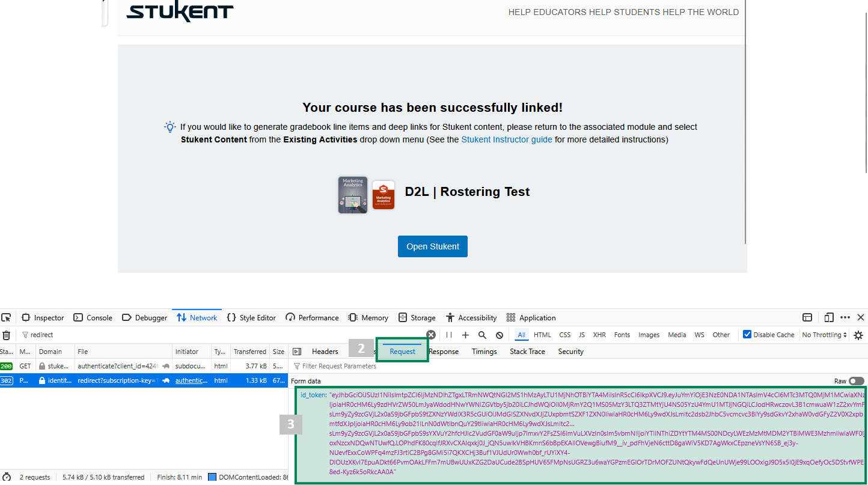
Task: Open the No Throttling dropdown
Action: point(824,335)
